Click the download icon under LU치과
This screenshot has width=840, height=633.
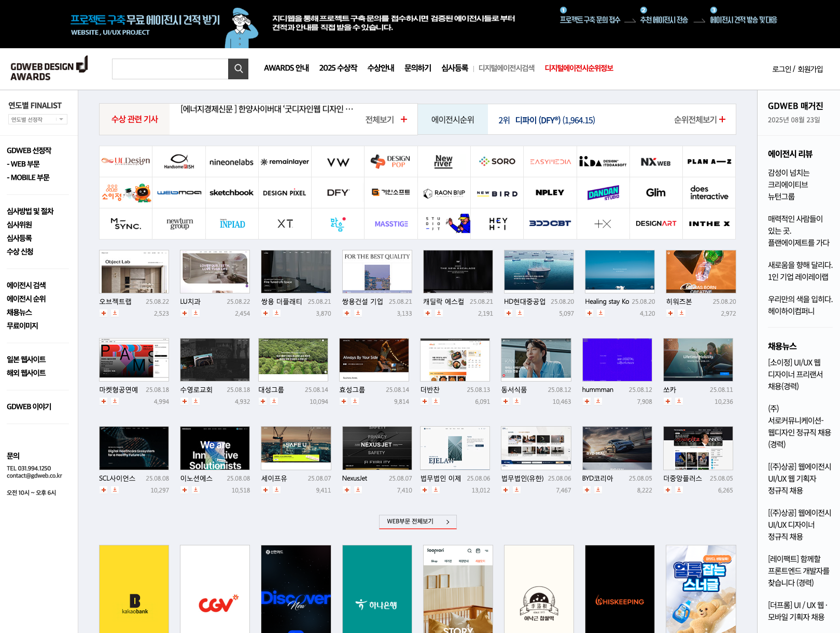coord(196,313)
